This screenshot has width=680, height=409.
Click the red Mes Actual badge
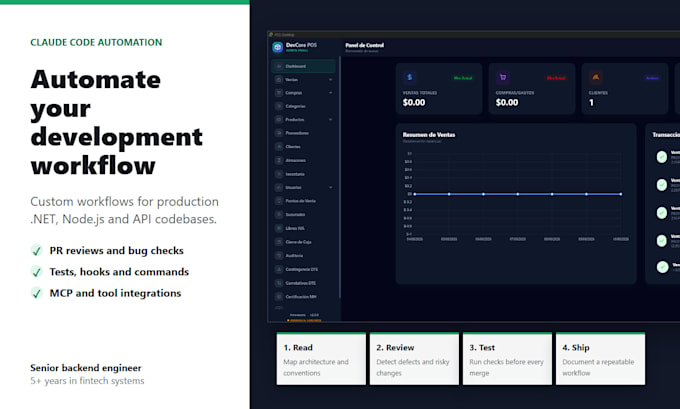(x=556, y=78)
